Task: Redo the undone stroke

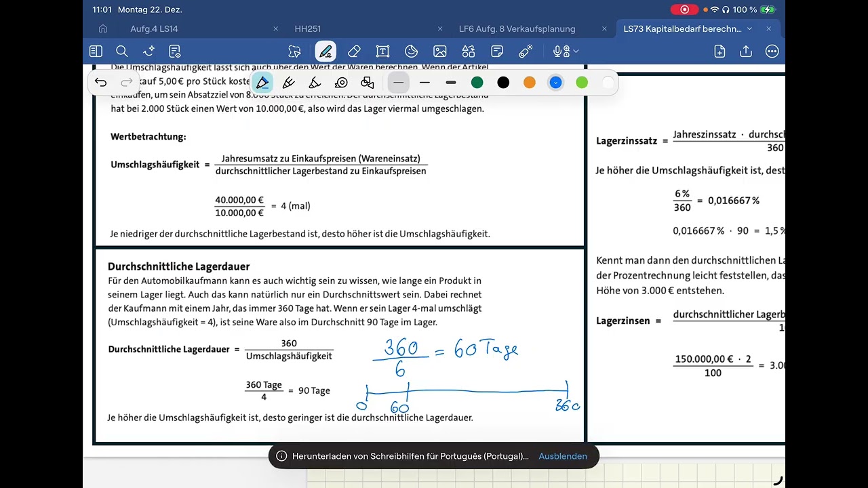Action: [126, 83]
